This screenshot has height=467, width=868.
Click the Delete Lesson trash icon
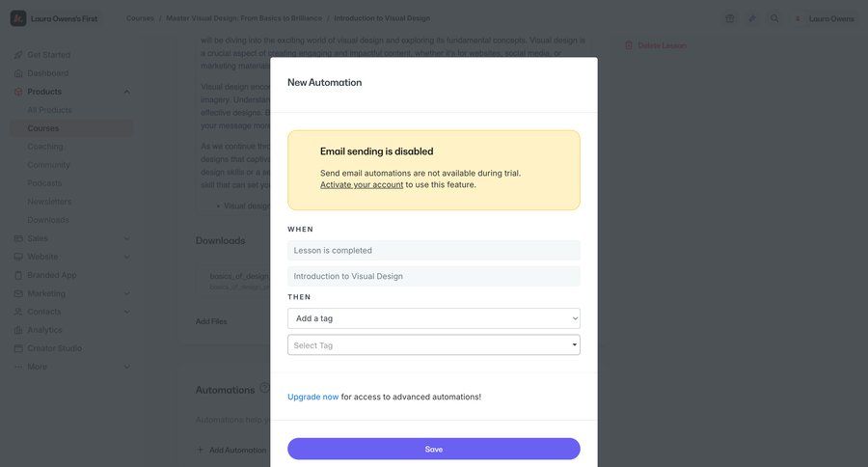coord(629,45)
